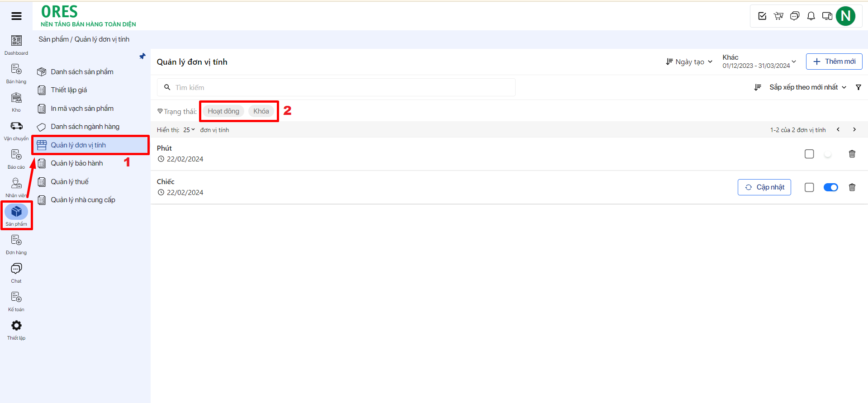Change the 25 items per page dropdown
The height and width of the screenshot is (403, 868).
[x=189, y=130]
